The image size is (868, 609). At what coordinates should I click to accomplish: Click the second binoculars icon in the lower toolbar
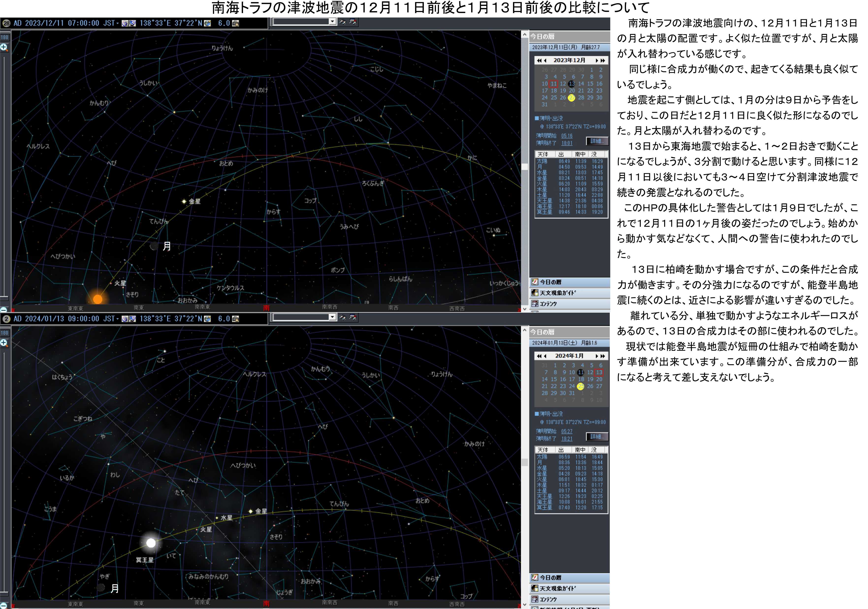point(353,317)
